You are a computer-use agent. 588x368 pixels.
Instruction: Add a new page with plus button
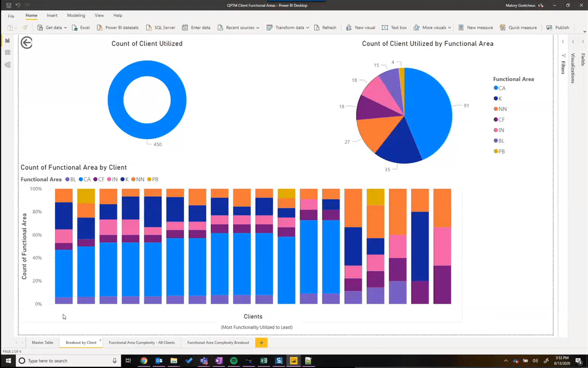click(261, 343)
